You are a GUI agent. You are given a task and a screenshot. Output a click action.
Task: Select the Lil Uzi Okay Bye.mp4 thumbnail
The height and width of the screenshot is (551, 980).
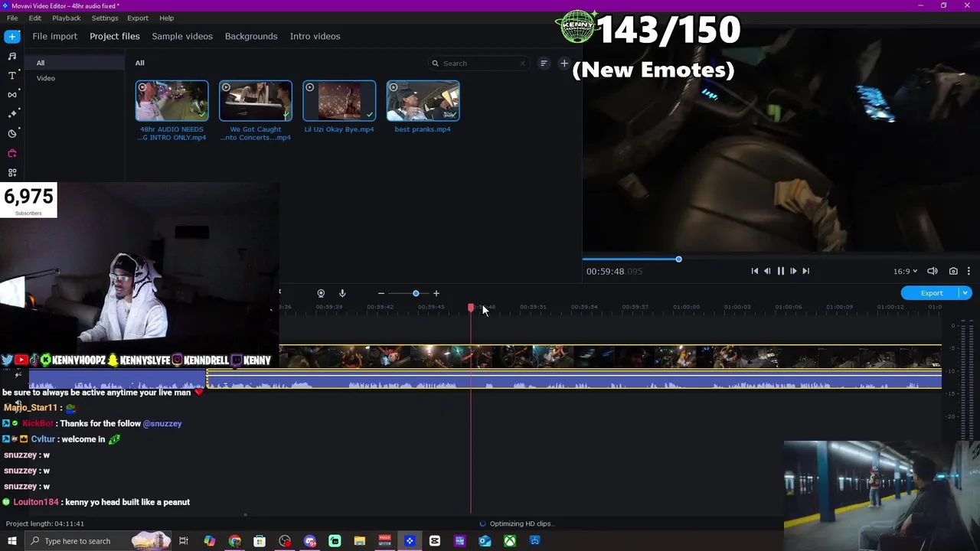point(339,100)
